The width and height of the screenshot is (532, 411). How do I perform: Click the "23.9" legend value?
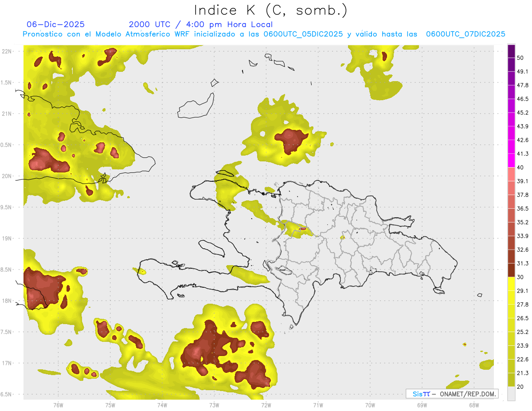(523, 346)
